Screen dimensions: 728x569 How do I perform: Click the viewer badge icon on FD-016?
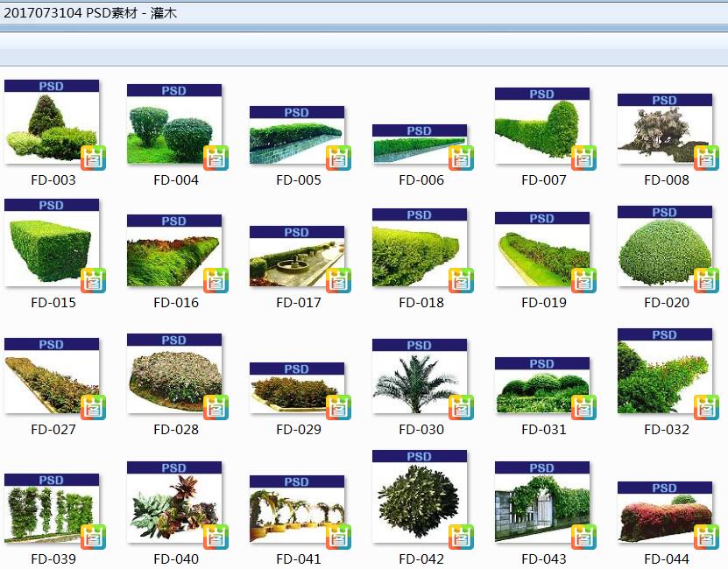coord(216,280)
